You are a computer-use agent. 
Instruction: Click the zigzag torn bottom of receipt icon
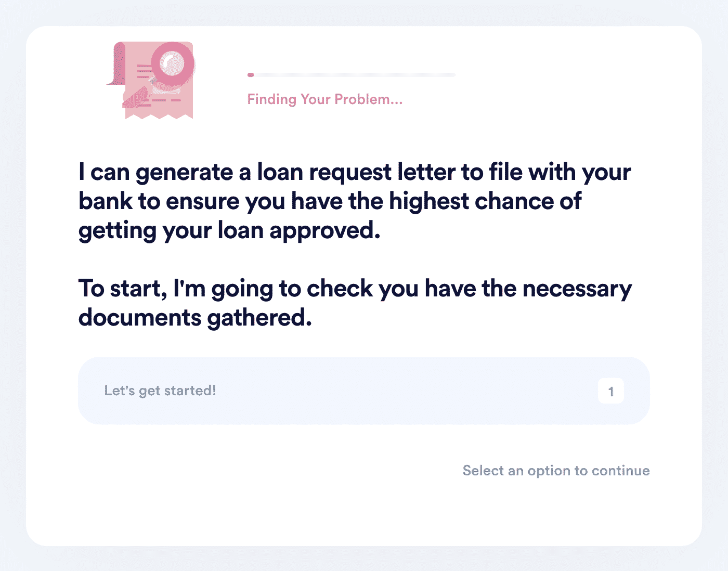(159, 115)
